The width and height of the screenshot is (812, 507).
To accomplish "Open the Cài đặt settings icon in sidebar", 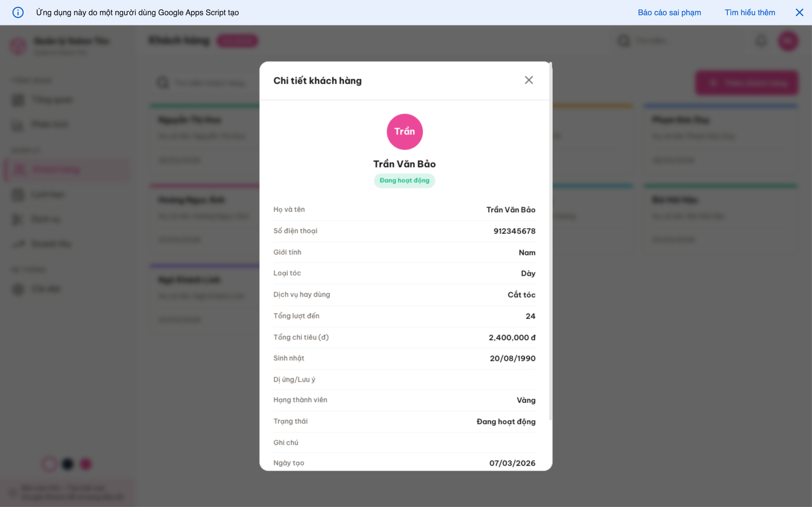I will pos(18,289).
